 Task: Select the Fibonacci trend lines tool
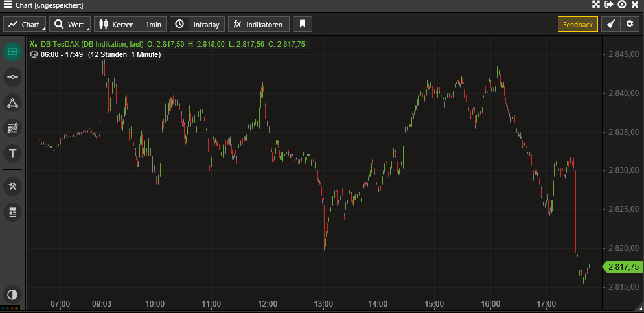click(12, 128)
